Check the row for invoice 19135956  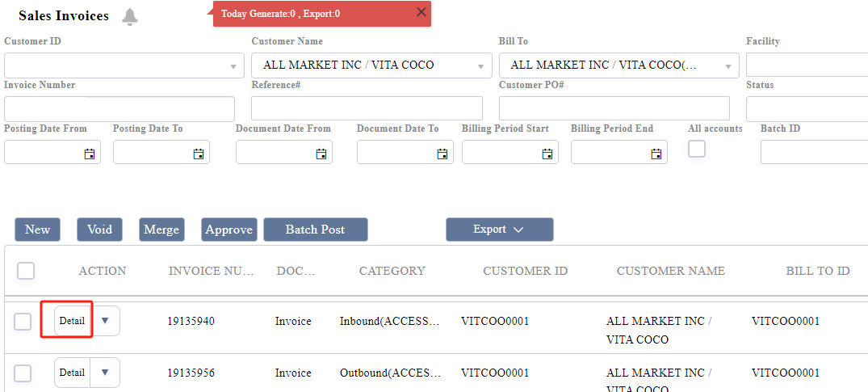[23, 373]
